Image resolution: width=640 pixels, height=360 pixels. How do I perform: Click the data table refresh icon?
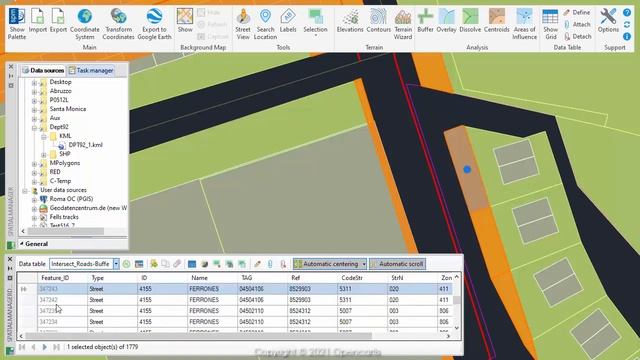point(127,264)
